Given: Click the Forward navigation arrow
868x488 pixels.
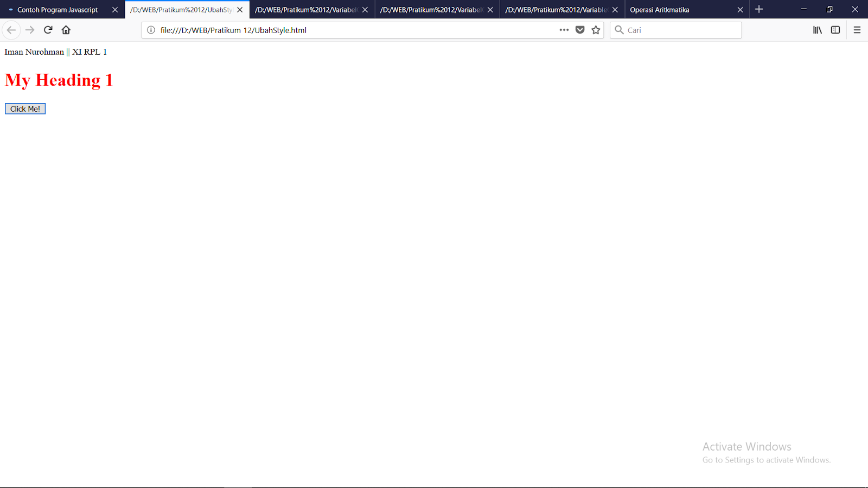Looking at the screenshot, I should (30, 30).
